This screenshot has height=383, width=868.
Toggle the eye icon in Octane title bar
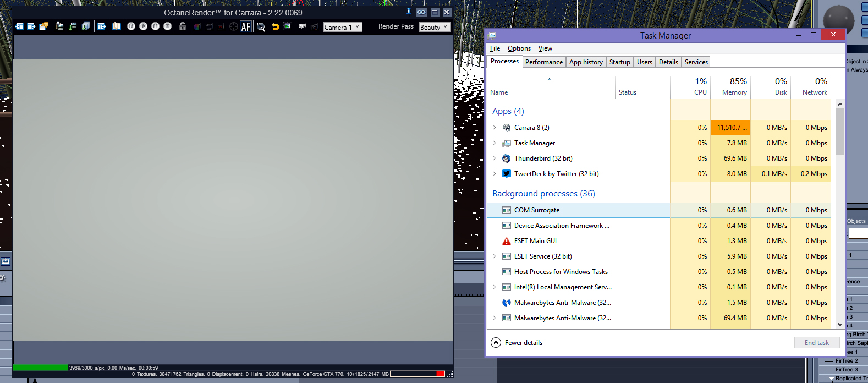pos(421,12)
